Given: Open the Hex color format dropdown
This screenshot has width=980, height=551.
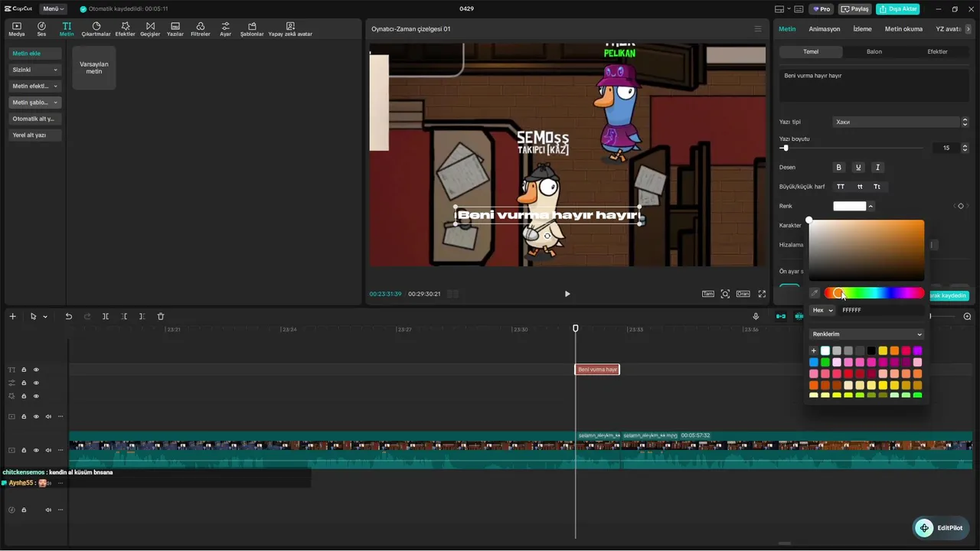Looking at the screenshot, I should (x=823, y=310).
